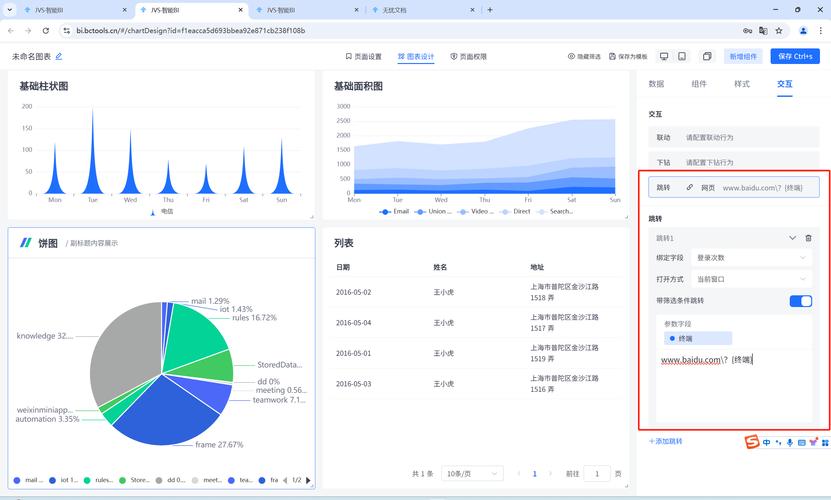The width and height of the screenshot is (831, 500).
Task: Toggle Direct series in area chart legend
Action: pyautogui.click(x=515, y=212)
